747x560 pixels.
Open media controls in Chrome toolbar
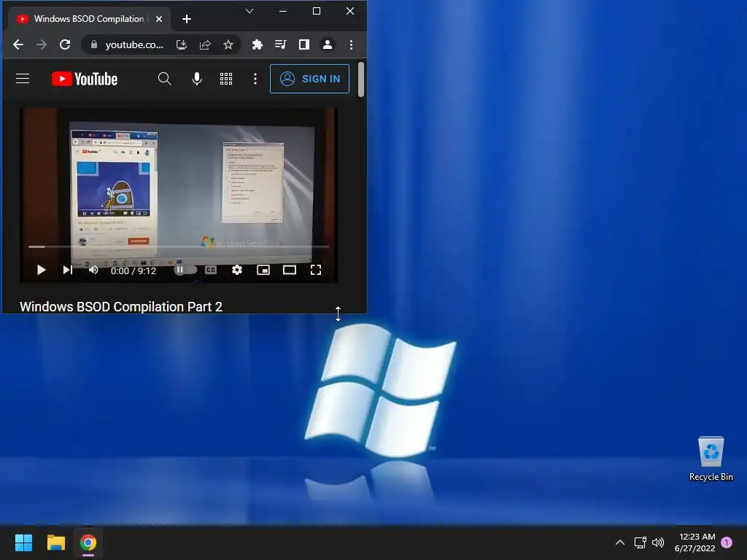[281, 44]
